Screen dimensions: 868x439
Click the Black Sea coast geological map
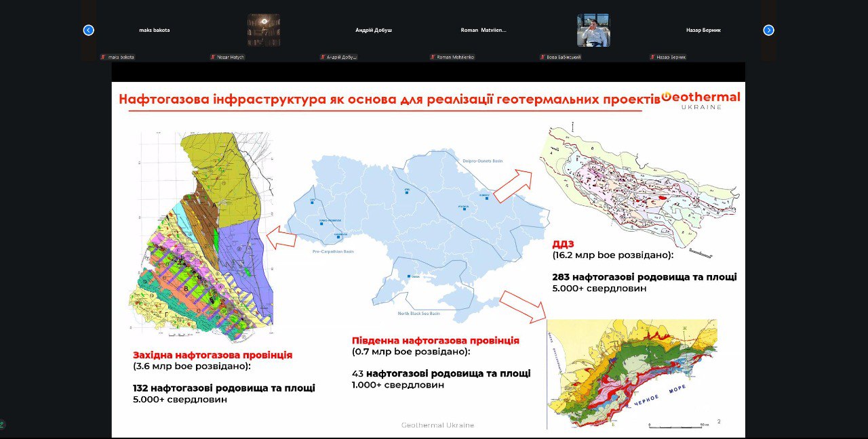tap(632, 374)
